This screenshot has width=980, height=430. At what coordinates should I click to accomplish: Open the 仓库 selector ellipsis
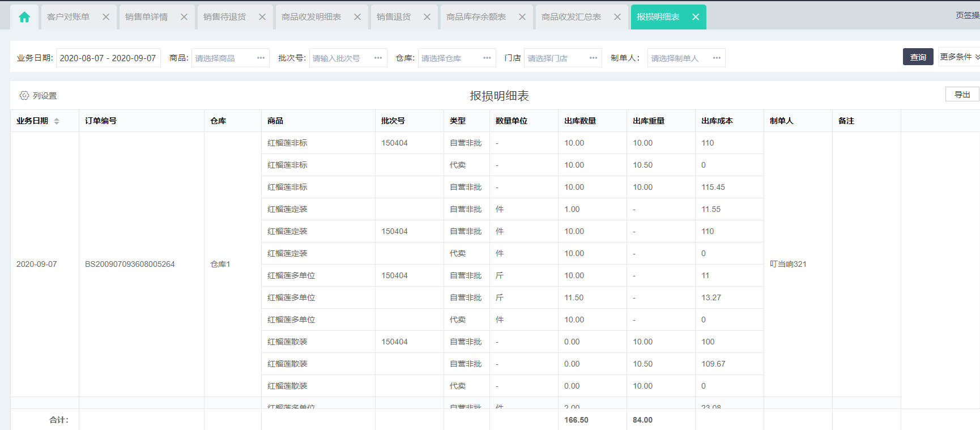(x=487, y=58)
